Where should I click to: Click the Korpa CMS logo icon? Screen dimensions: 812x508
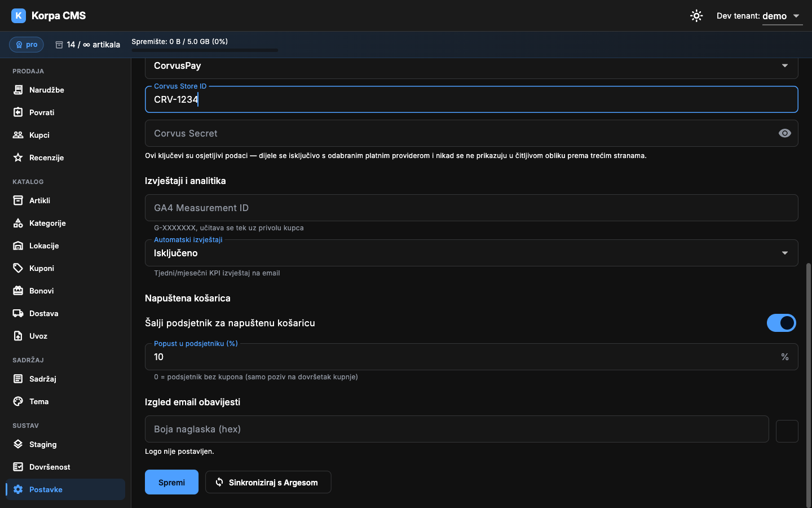pos(19,16)
